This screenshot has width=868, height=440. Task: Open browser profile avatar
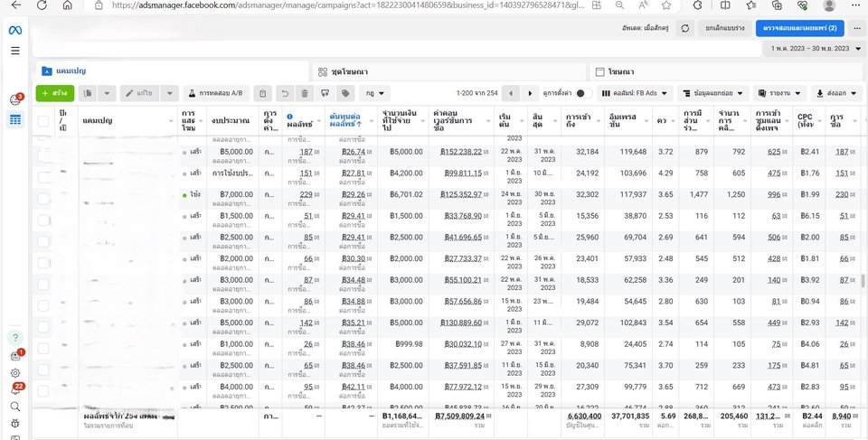[829, 5]
